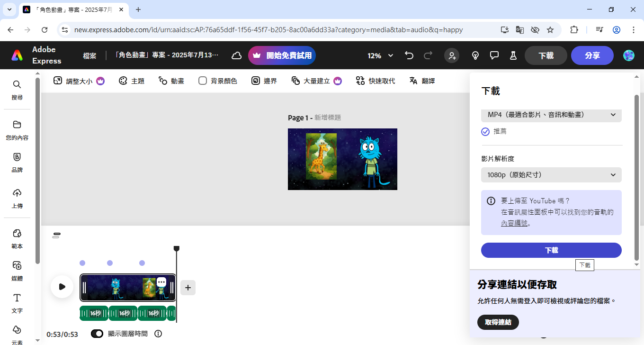Toggle the 背景顏色 checkbox
The image size is (644, 345).
coord(203,81)
